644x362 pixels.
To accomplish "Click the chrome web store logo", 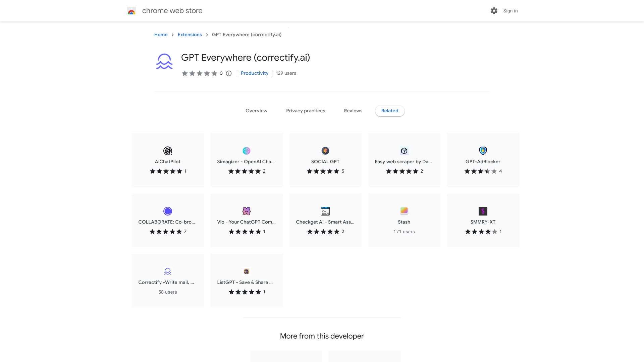I will [x=131, y=11].
